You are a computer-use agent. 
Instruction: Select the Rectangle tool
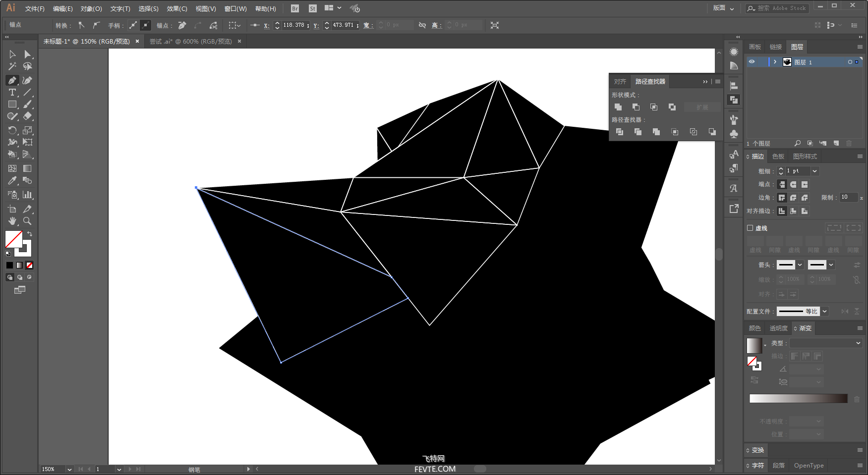click(x=12, y=105)
